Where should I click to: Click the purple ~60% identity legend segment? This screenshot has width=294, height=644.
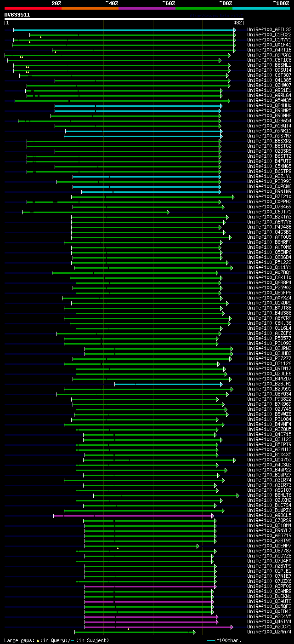(147, 8)
